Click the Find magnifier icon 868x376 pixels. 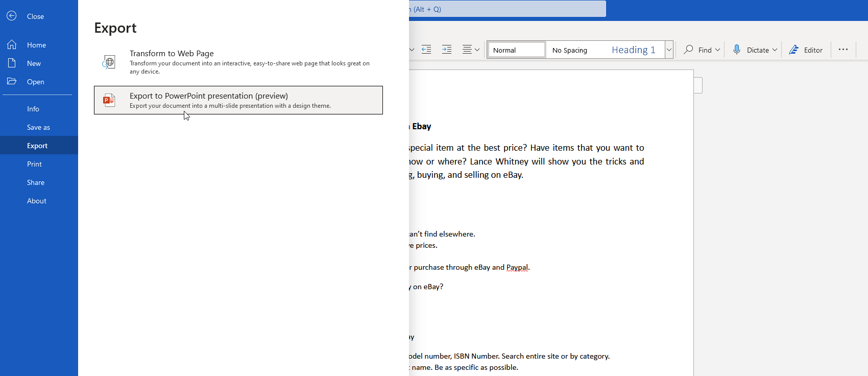coord(689,50)
